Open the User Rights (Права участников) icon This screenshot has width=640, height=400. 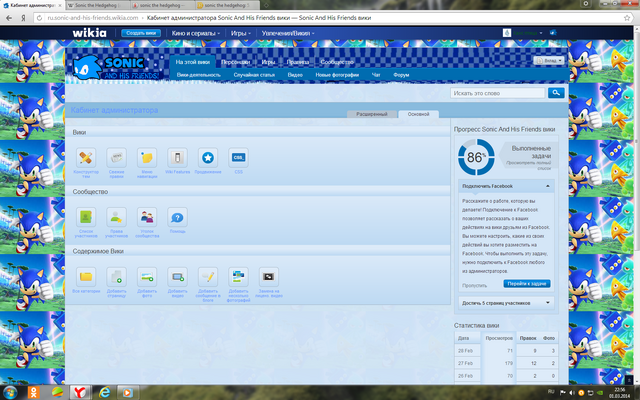pos(116,217)
